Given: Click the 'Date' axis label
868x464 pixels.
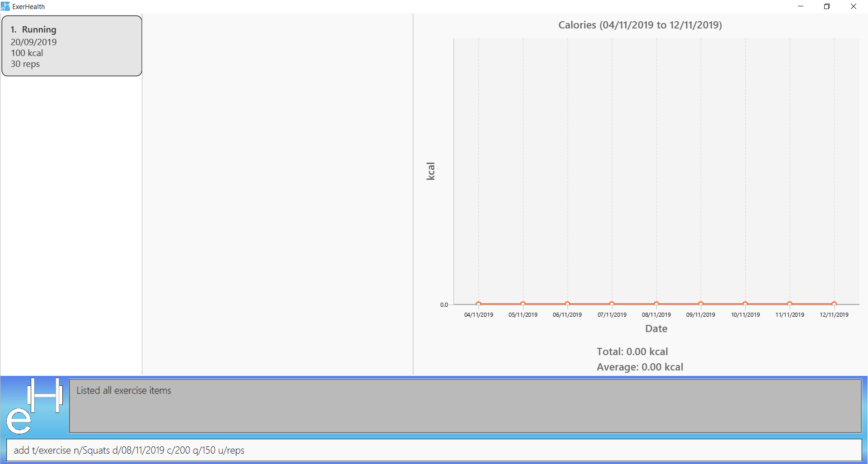Looking at the screenshot, I should click(x=656, y=328).
